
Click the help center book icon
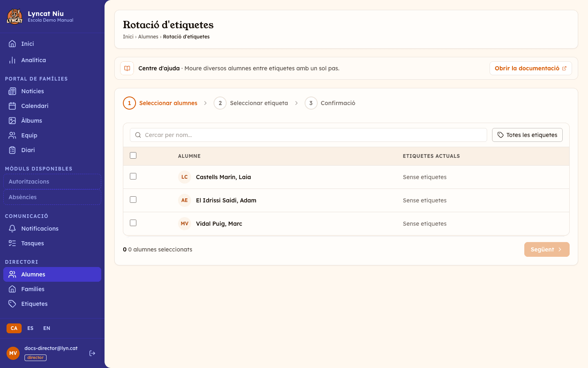(x=127, y=68)
